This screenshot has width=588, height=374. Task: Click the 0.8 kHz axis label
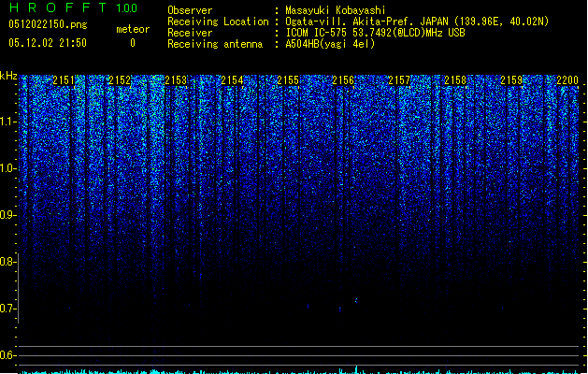7,262
